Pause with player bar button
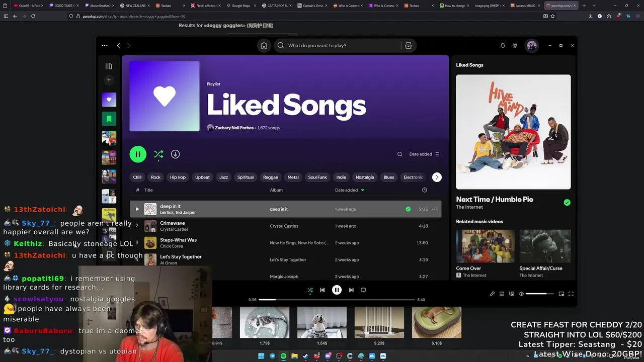 [x=337, y=290]
